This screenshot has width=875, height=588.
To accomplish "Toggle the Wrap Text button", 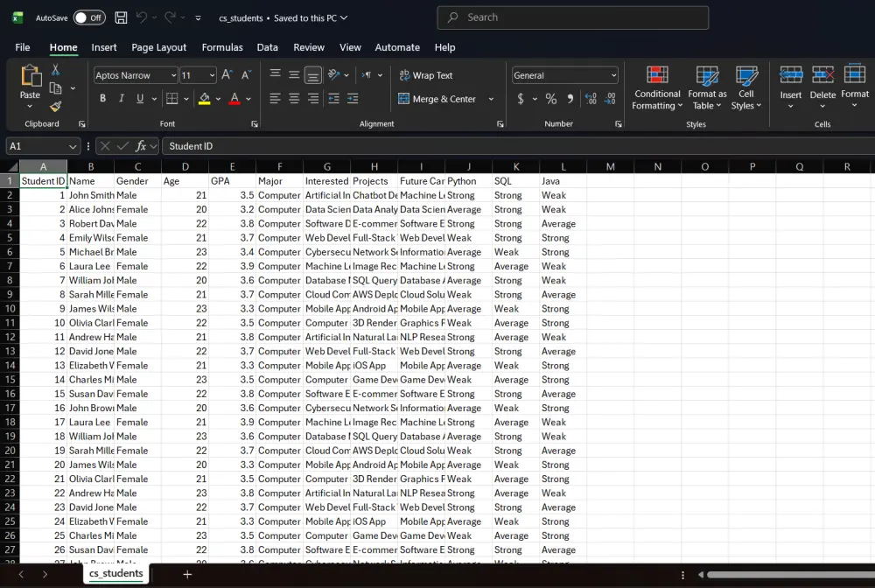I will point(426,75).
